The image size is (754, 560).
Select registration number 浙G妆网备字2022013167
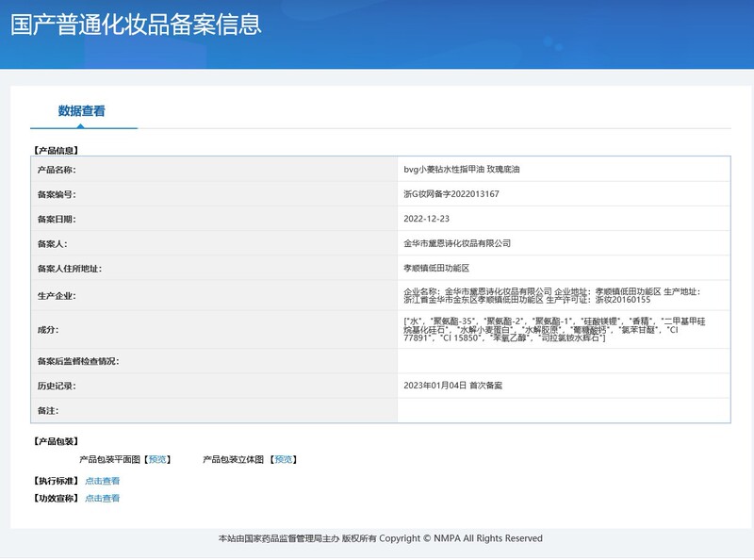451,194
